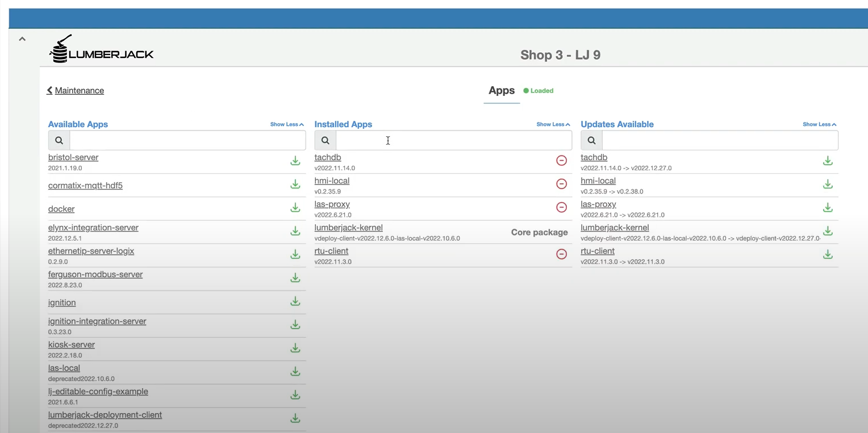Click the Installed Apps search icon
This screenshot has height=433, width=868.
pos(325,140)
